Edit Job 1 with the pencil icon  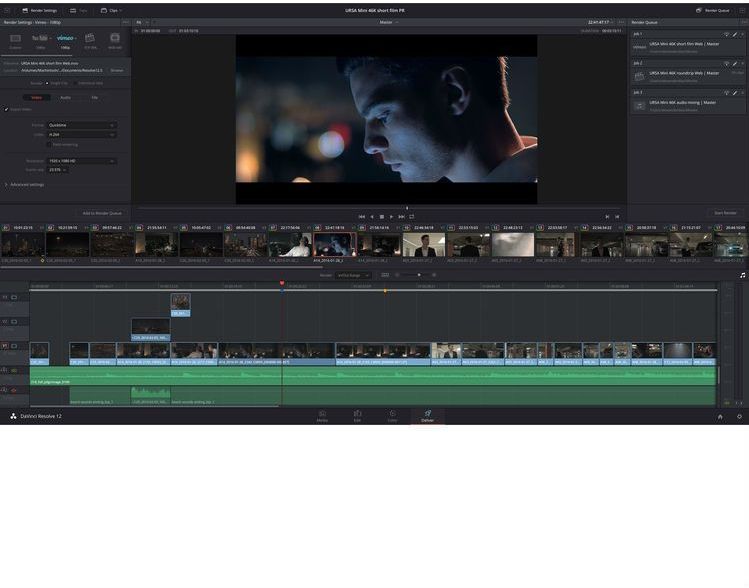coord(735,34)
